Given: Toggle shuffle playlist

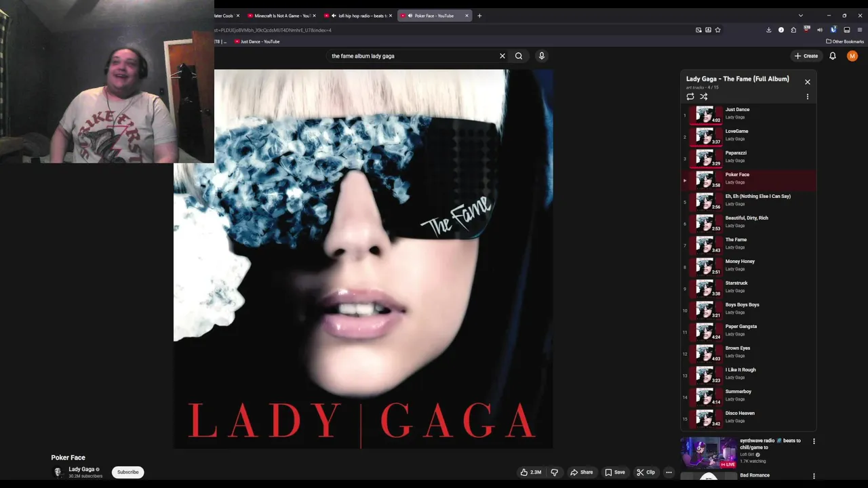Looking at the screenshot, I should point(704,97).
